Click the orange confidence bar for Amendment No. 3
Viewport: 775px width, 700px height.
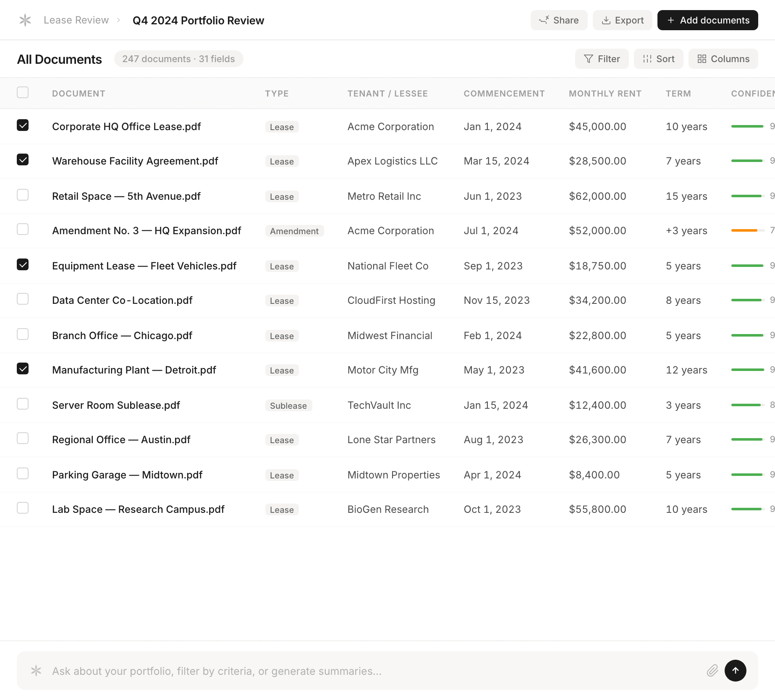point(745,230)
